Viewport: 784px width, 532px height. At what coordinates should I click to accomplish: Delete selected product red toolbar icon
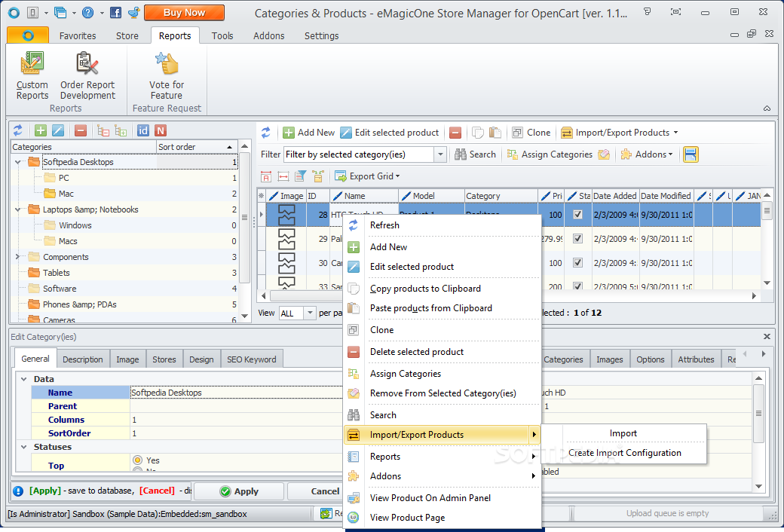[455, 133]
